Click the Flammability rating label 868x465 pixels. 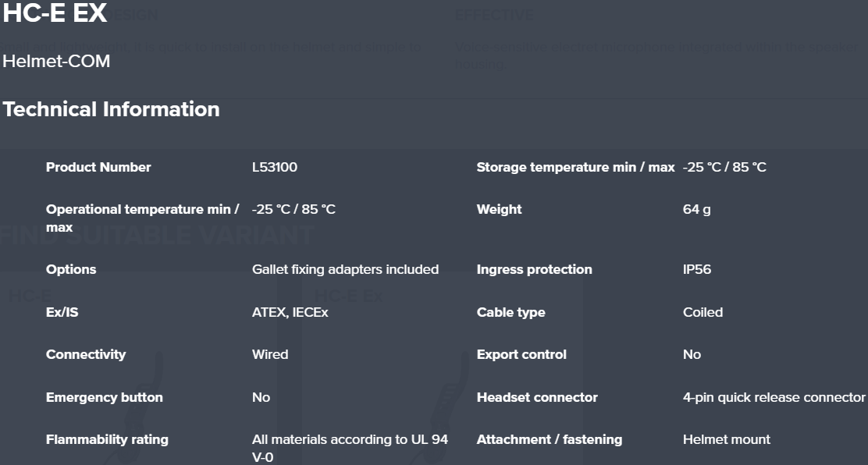pos(107,439)
